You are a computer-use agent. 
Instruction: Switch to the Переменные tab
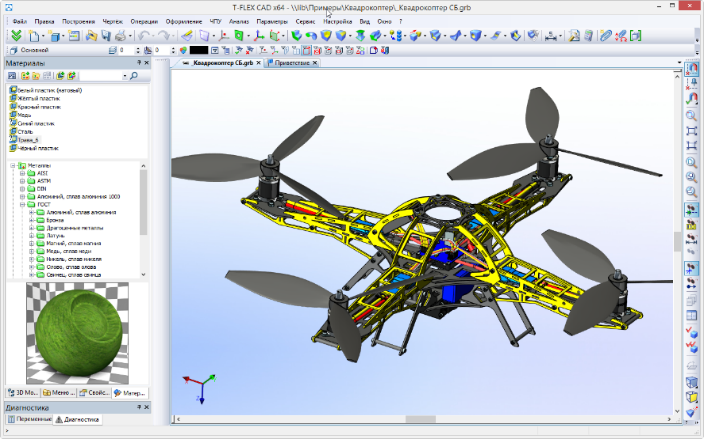coord(30,419)
